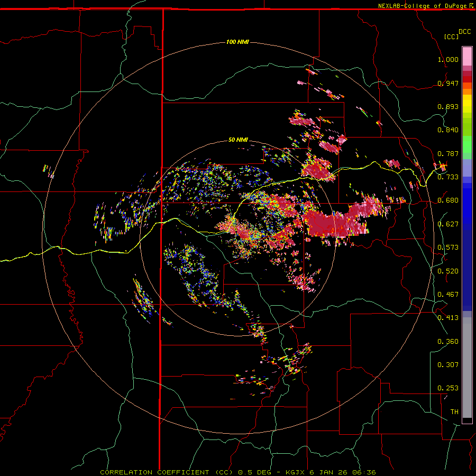Click the DCC product label
476x476 pixels.
tap(464, 32)
